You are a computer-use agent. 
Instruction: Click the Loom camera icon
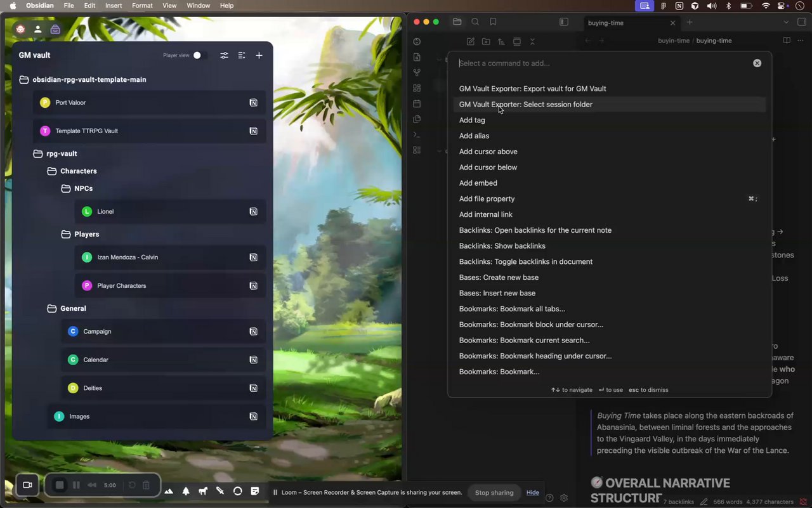tap(27, 485)
